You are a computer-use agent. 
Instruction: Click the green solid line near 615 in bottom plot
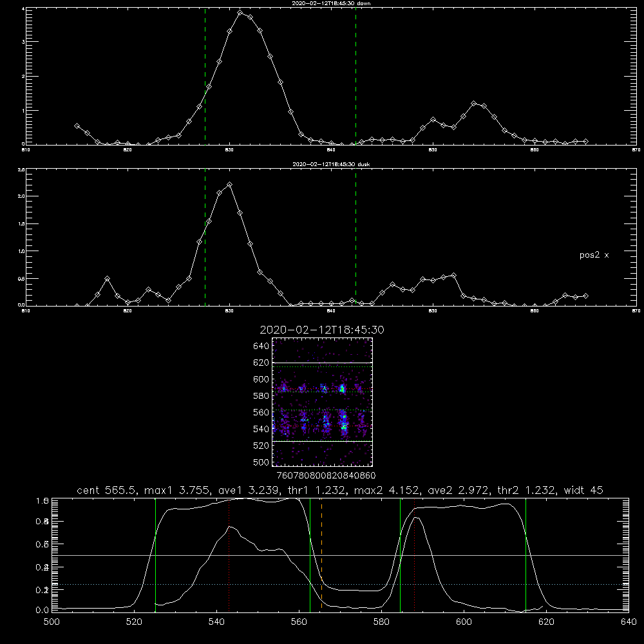tap(526, 554)
